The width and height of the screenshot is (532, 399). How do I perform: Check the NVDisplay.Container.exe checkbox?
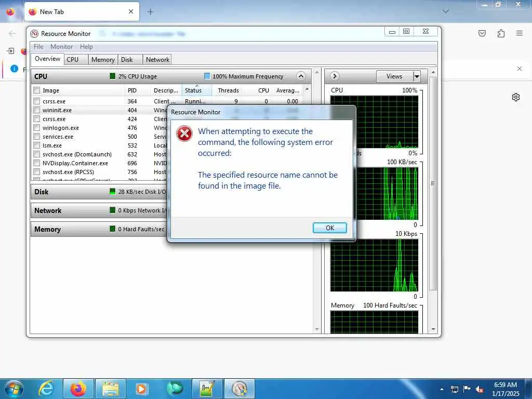click(x=37, y=163)
